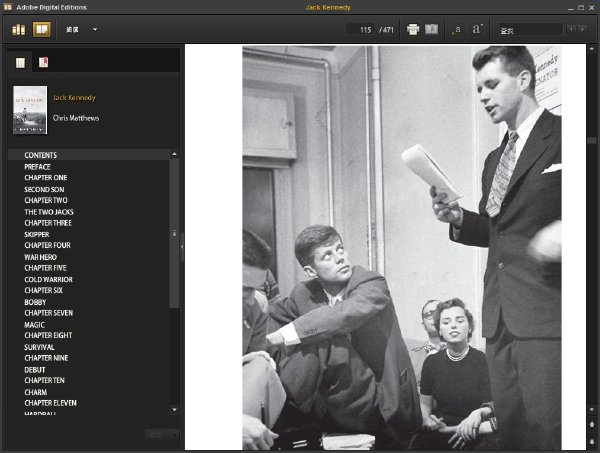Open DEBUT entry
600x453 pixels.
[x=35, y=370]
